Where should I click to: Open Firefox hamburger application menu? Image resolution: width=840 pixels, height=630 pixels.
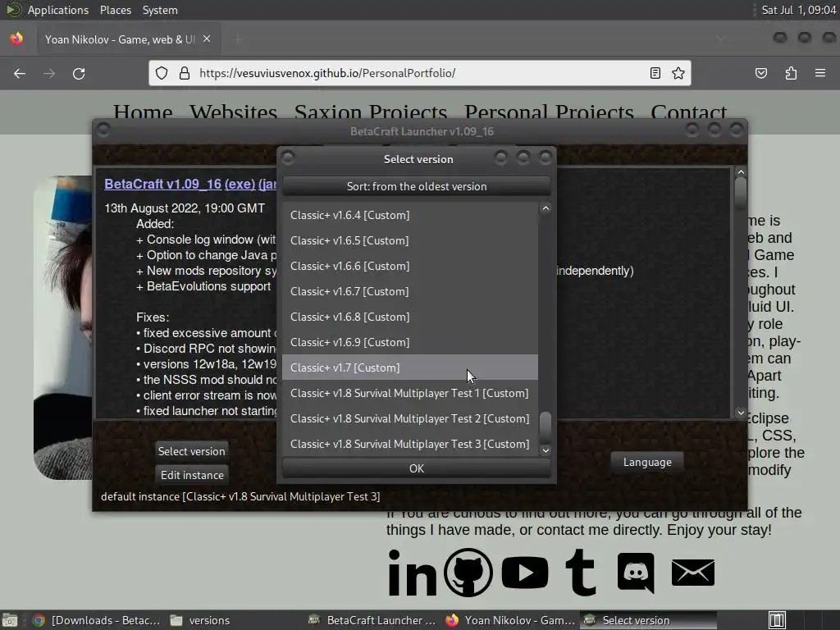click(820, 73)
